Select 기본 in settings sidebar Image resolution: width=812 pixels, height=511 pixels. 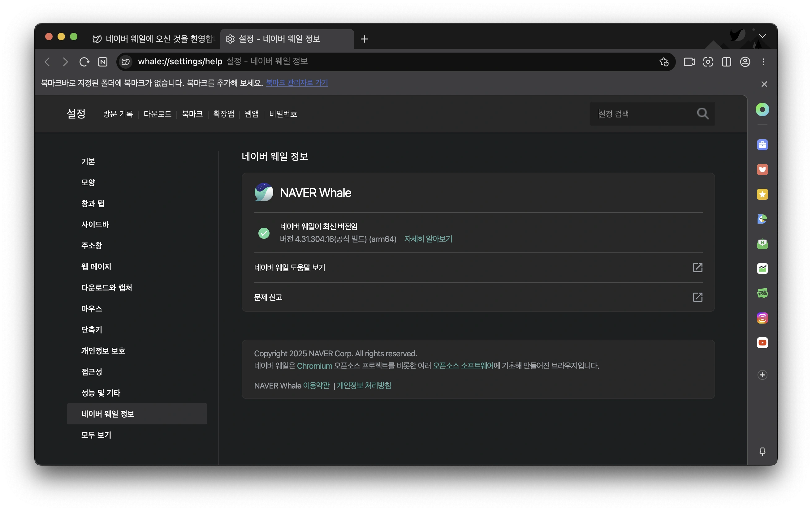(x=137, y=161)
